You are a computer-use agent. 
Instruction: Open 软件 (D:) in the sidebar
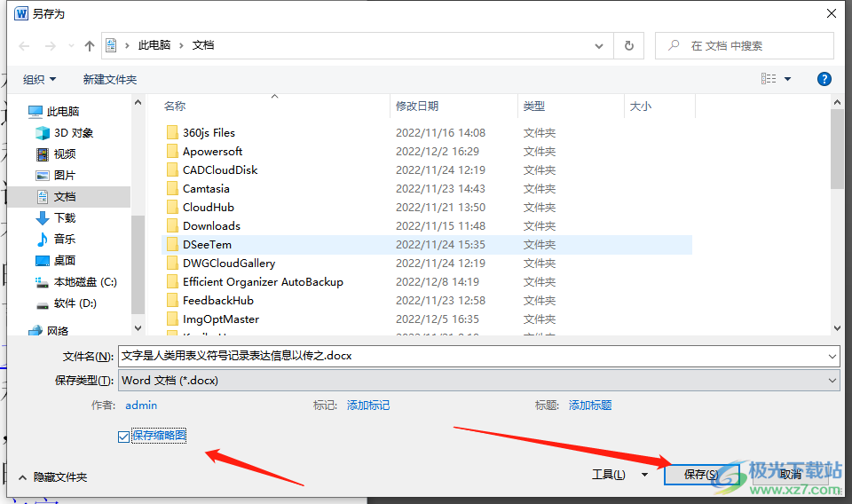point(67,303)
